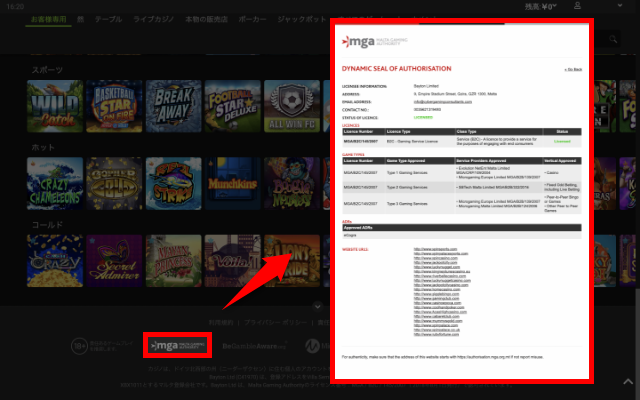Click the Go Back link on certificate
Viewport: 640px width, 400px height.
pos(573,70)
